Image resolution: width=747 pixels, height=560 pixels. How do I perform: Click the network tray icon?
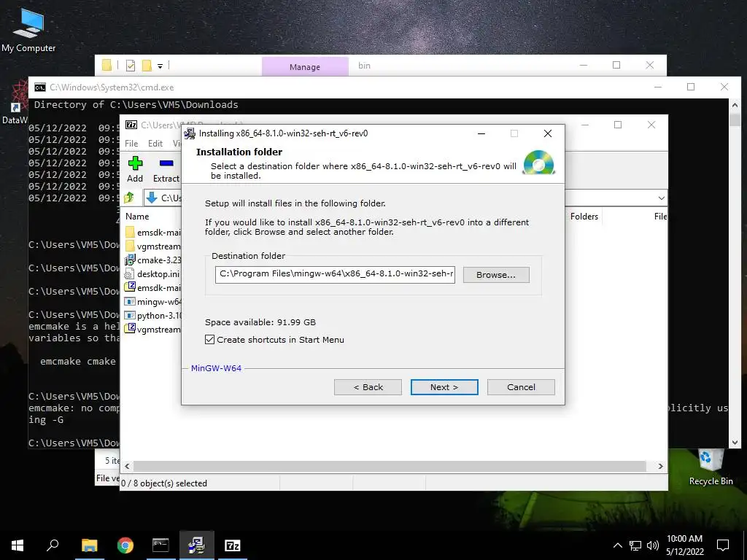[635, 545]
